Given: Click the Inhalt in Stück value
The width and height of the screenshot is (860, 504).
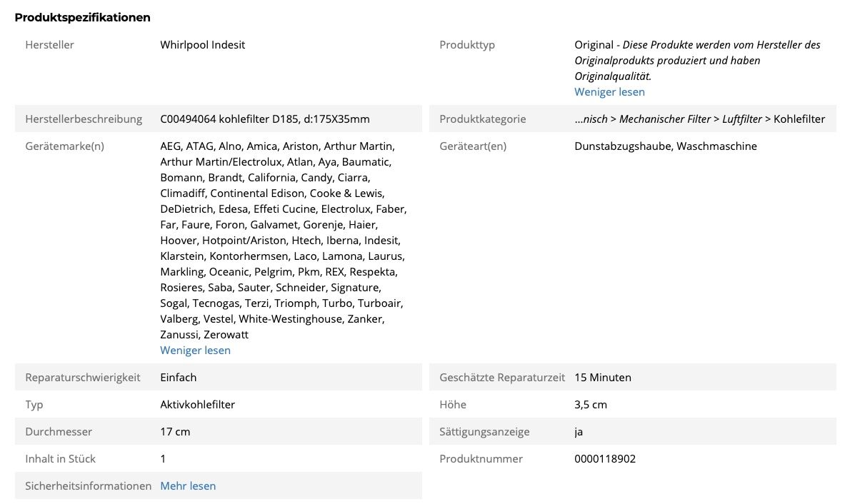Looking at the screenshot, I should point(163,459).
